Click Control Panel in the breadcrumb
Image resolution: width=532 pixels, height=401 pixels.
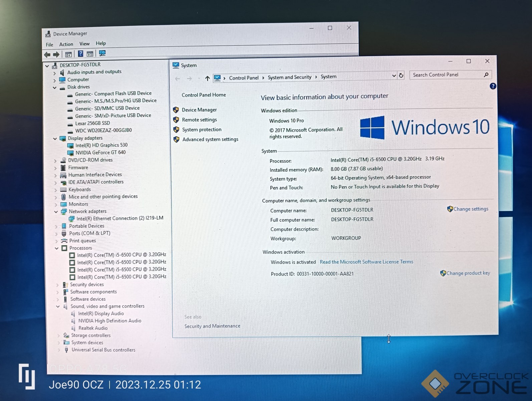244,78
